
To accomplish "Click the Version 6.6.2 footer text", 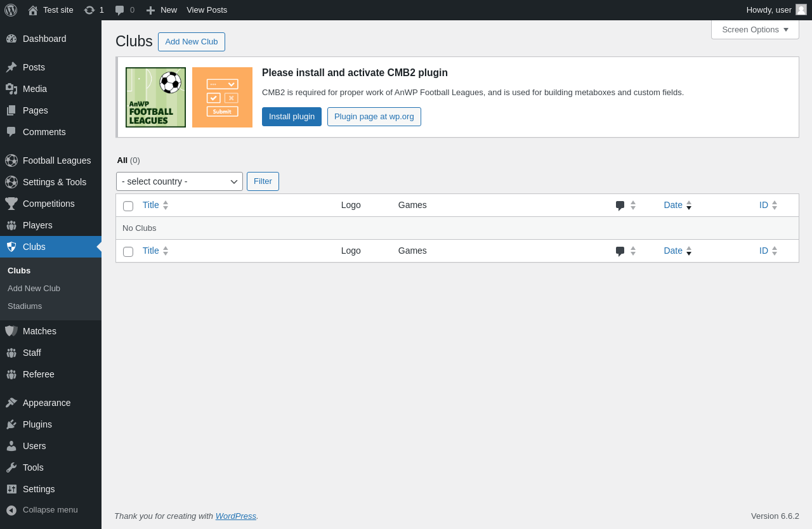I will coord(775,516).
